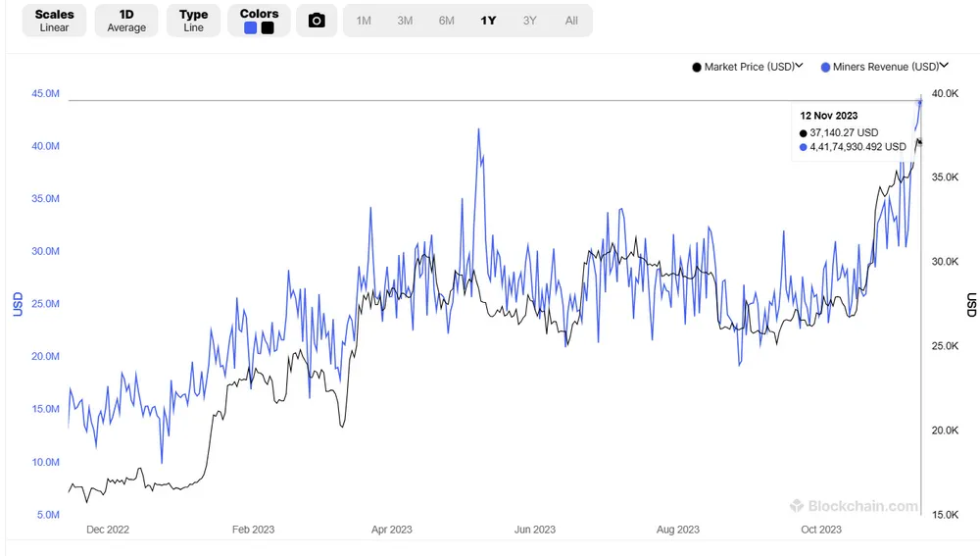The image size is (980, 556).
Task: Switch to the 3M time range
Action: 405,21
